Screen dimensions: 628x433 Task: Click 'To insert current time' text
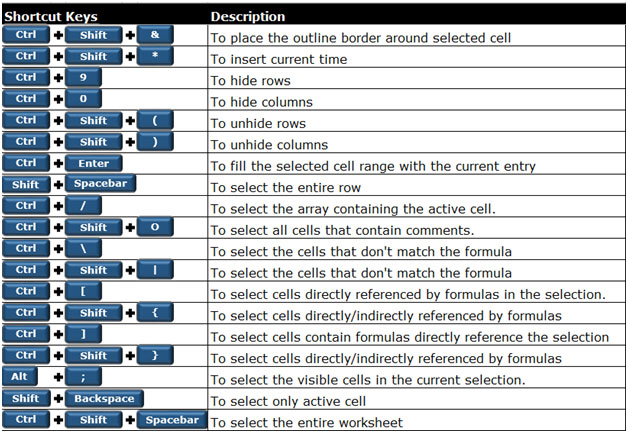(x=279, y=59)
